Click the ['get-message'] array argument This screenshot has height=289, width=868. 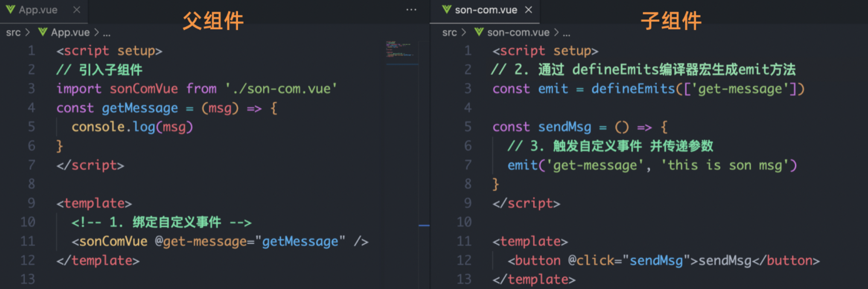740,89
